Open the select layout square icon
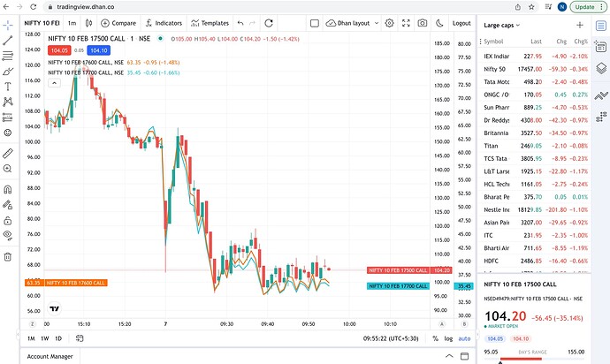This screenshot has height=364, width=610. click(x=315, y=23)
